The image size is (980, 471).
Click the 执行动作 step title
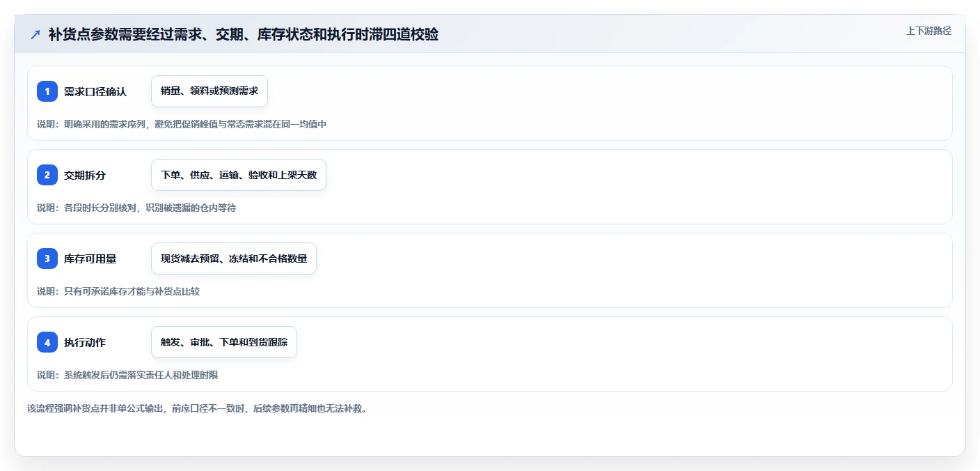tap(85, 342)
